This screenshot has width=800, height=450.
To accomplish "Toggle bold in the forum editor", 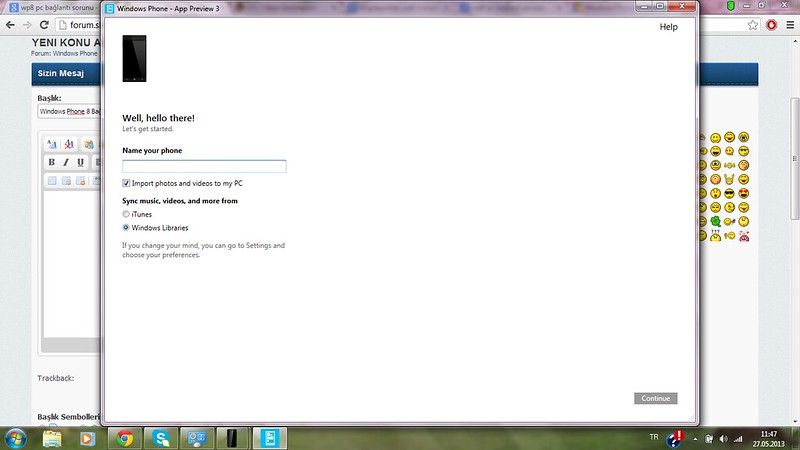I will (52, 162).
